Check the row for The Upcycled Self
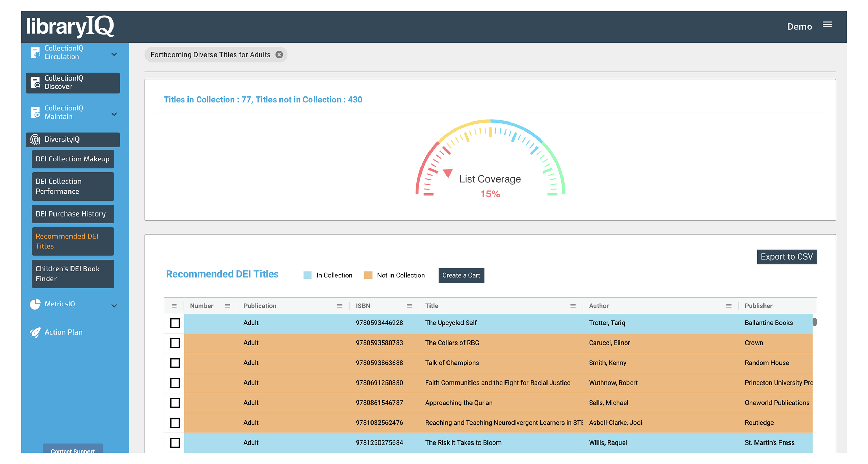Viewport: 868px width, 464px height. point(175,323)
